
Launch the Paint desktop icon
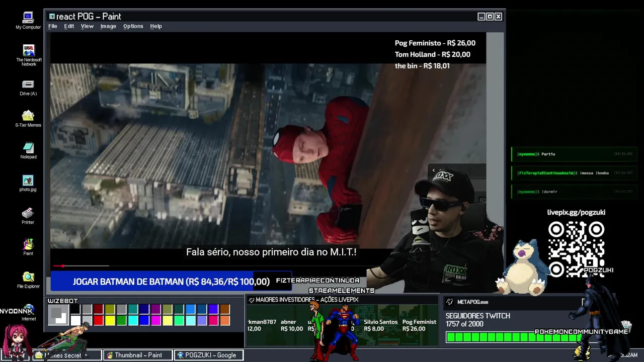[x=28, y=247]
